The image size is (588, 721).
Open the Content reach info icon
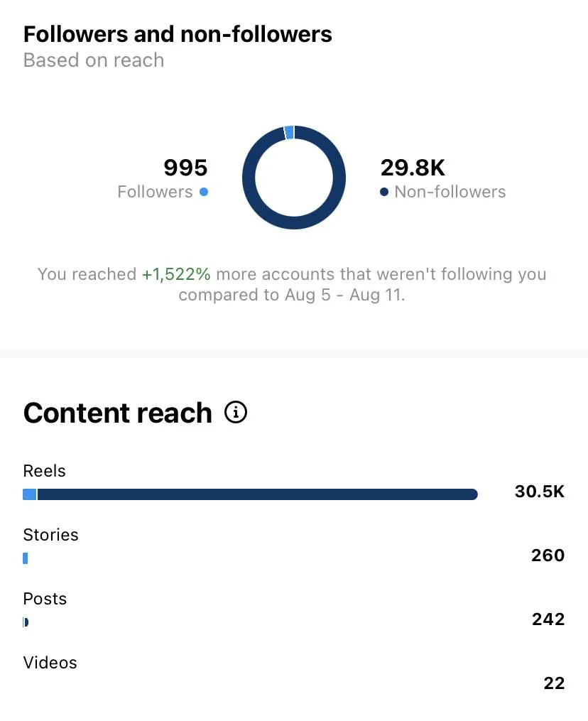236,412
